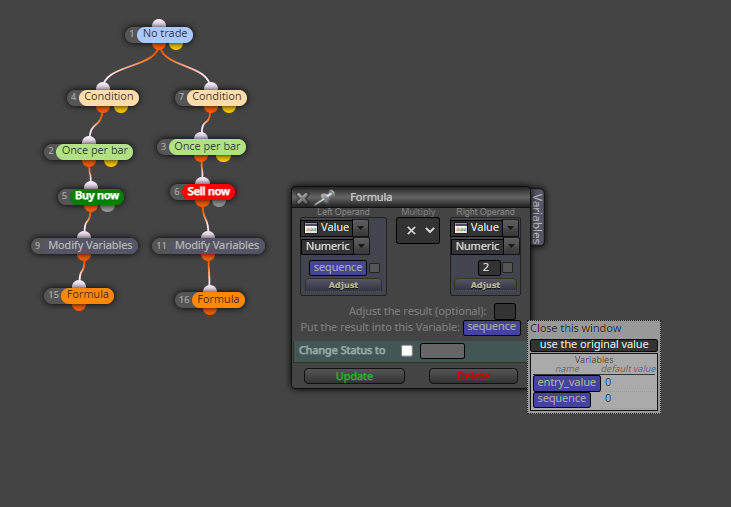This screenshot has width=731, height=507.
Task: Select Once per bar block number 2
Action: [x=95, y=151]
